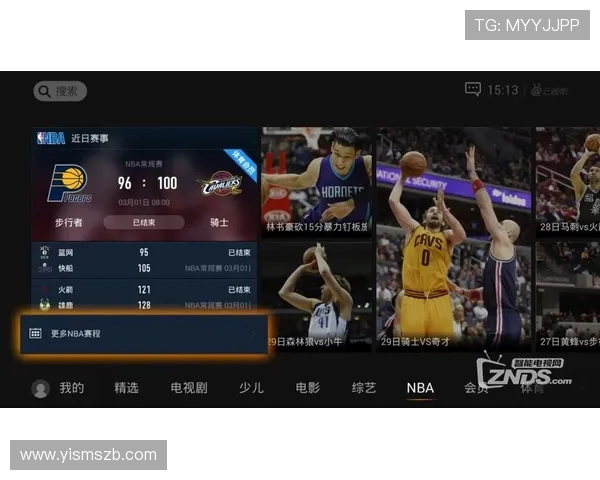The image size is (600, 480).
Task: Click the 体育会员 corner ribbon badge
Action: pyautogui.click(x=241, y=163)
